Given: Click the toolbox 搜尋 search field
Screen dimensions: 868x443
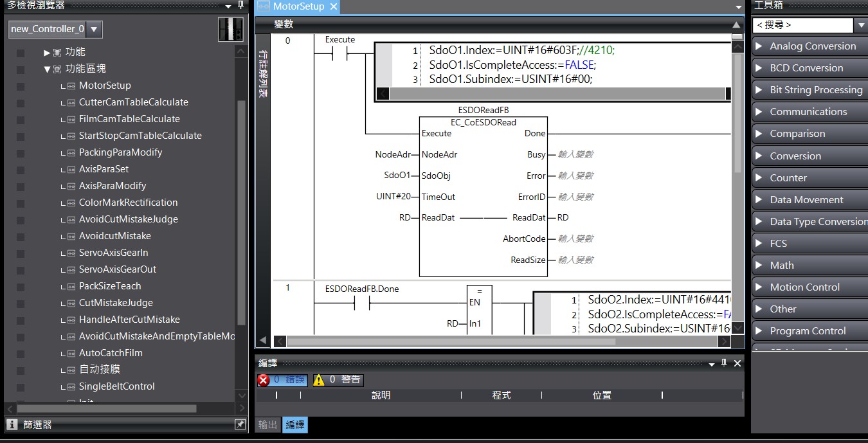Looking at the screenshot, I should [x=802, y=25].
